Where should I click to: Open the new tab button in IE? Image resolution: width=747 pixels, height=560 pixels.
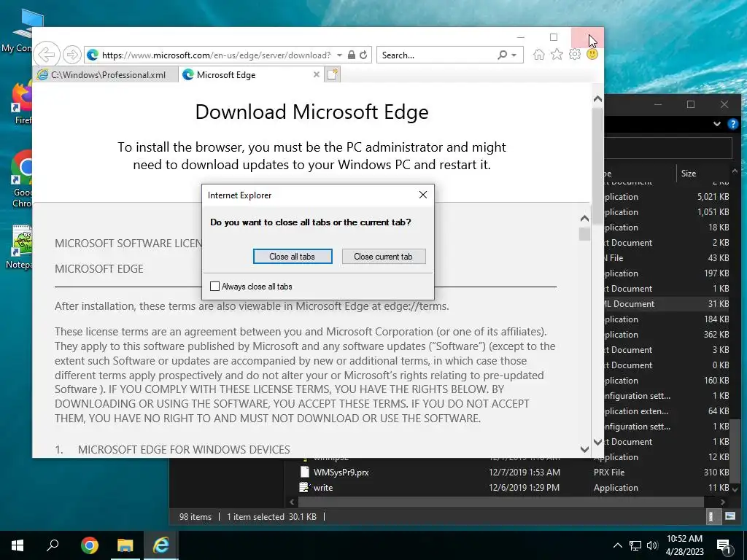click(333, 74)
